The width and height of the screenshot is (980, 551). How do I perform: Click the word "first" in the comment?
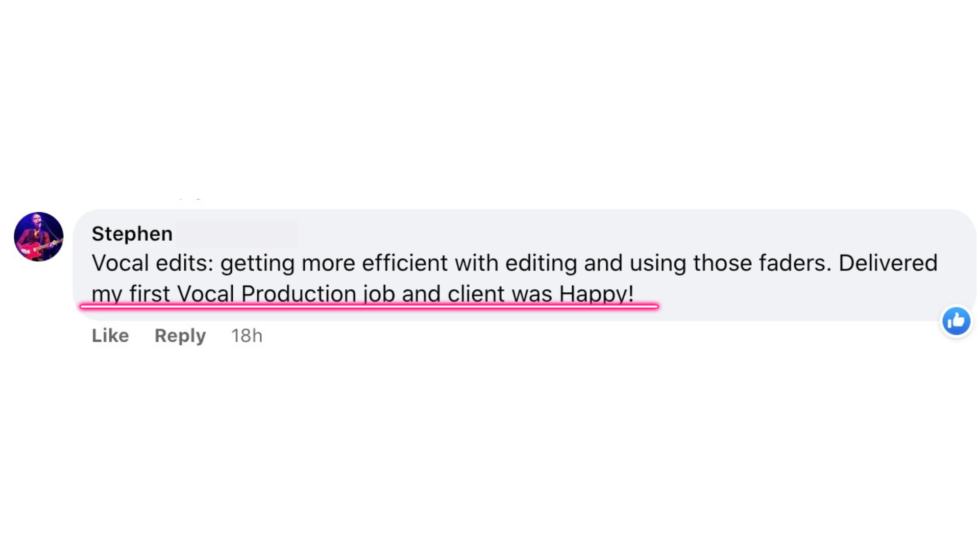(150, 294)
